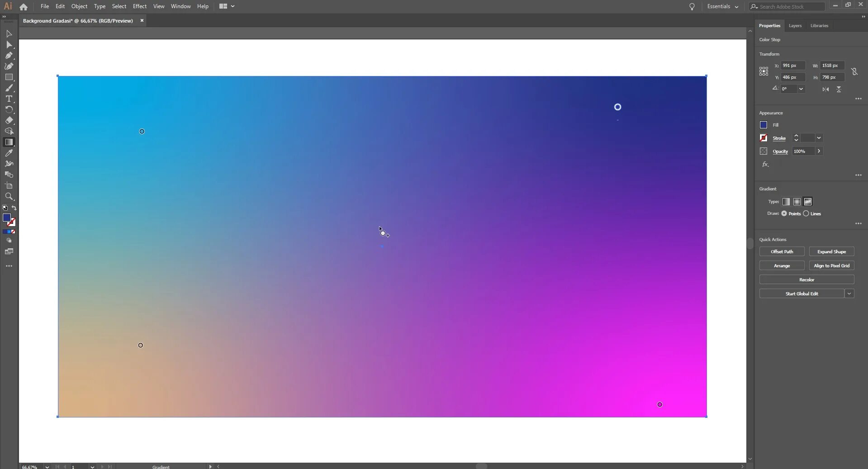The height and width of the screenshot is (469, 868).
Task: Open the Effect menu
Action: click(x=140, y=6)
